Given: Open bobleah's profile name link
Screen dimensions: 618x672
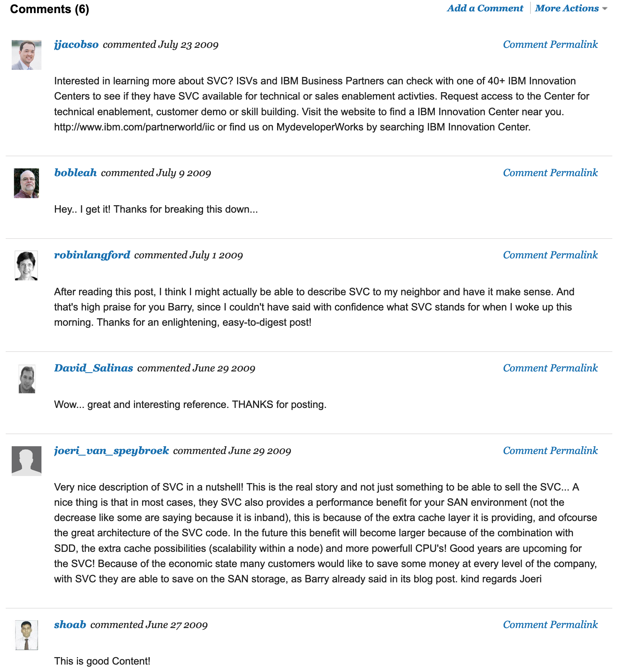Looking at the screenshot, I should [75, 173].
